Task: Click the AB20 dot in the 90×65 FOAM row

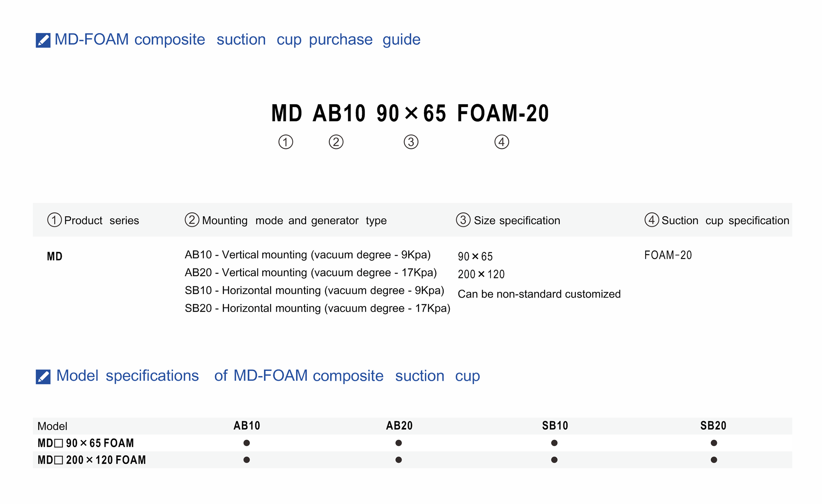Action: click(x=399, y=443)
